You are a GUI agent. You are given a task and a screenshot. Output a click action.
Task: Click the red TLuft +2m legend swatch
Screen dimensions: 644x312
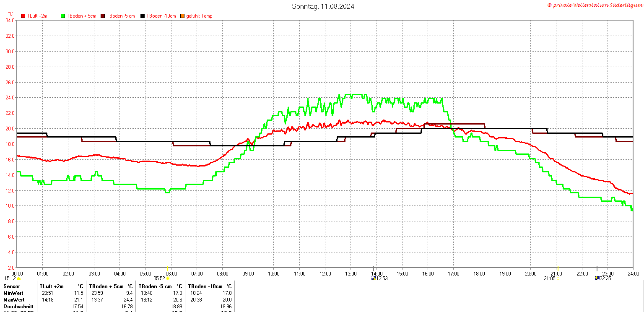click(23, 16)
